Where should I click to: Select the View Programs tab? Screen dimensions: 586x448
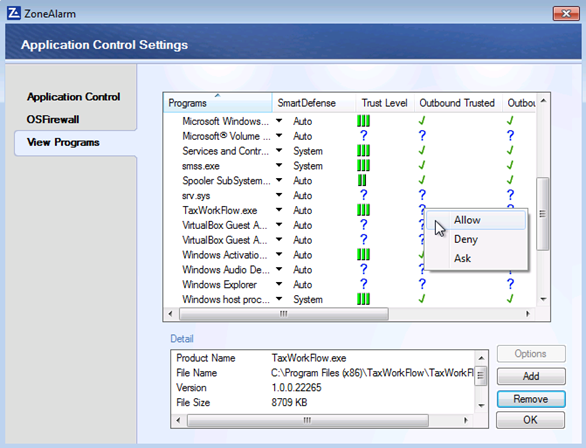point(75,142)
